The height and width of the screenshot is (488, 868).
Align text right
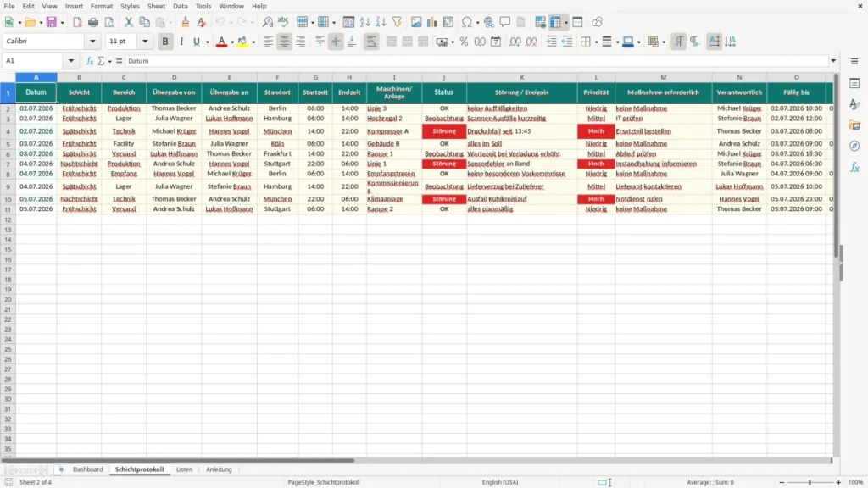click(x=301, y=42)
